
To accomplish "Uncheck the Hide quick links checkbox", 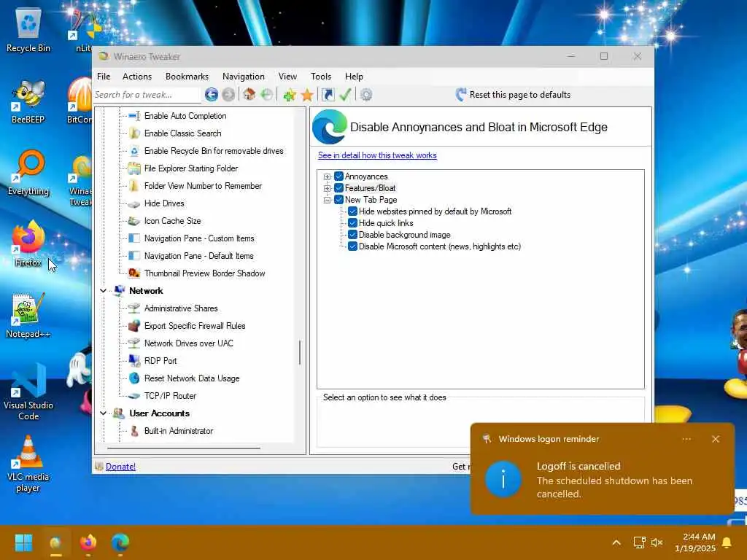I will pos(352,223).
